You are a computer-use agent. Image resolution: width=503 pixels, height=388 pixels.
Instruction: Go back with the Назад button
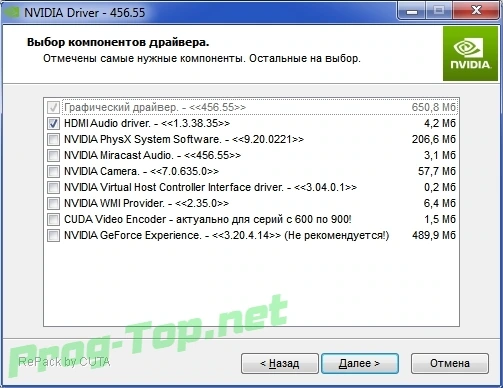pos(280,363)
